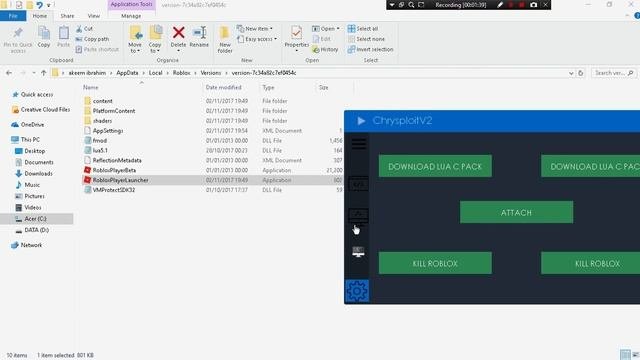Open the address bar history dropdown
The height and width of the screenshot is (360, 640).
[571, 73]
